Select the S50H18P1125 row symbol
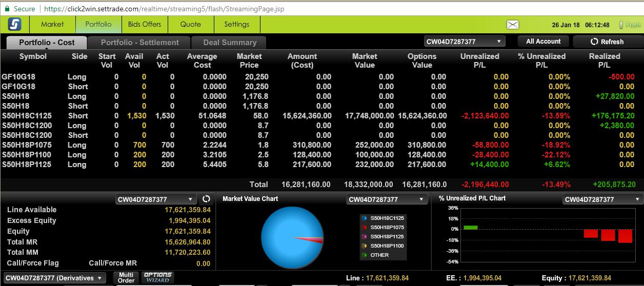 [26, 165]
